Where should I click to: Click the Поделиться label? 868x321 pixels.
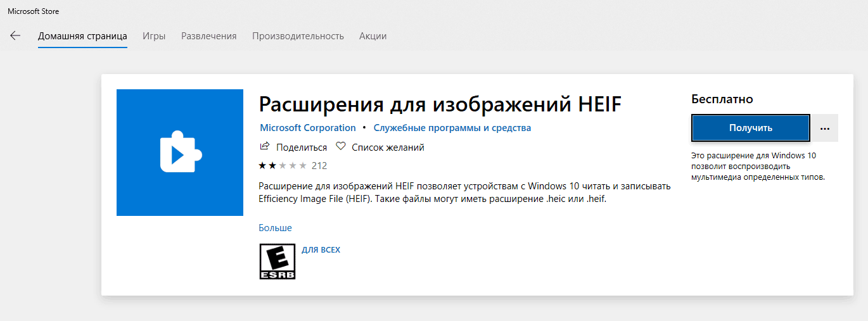[302, 148]
